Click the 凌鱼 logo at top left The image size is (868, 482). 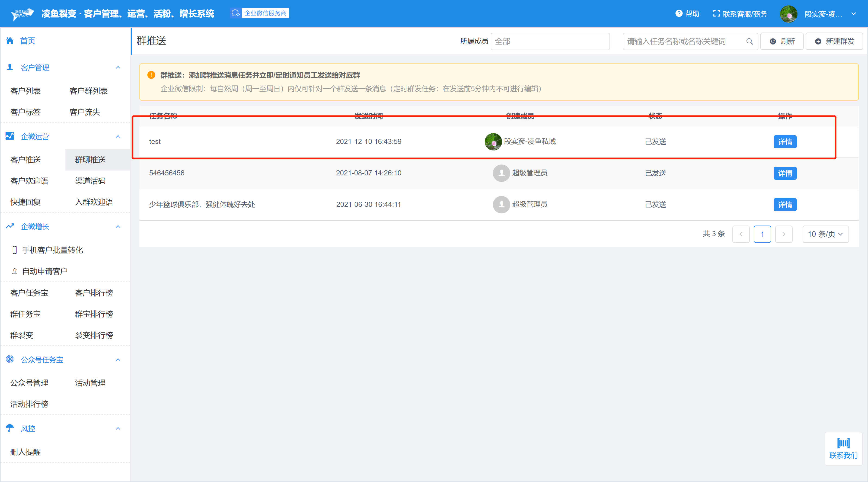click(22, 14)
